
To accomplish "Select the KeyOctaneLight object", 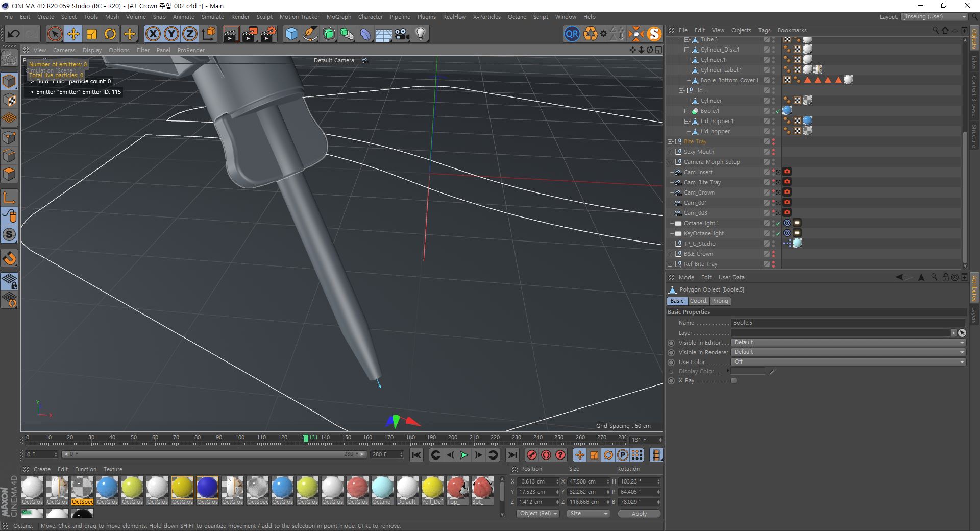I will point(703,233).
